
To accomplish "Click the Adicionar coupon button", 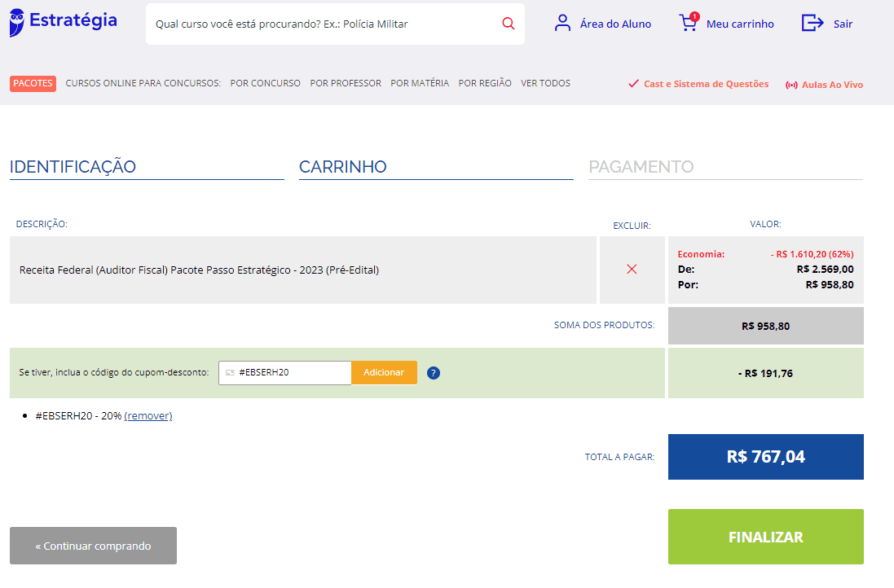I will point(384,372).
